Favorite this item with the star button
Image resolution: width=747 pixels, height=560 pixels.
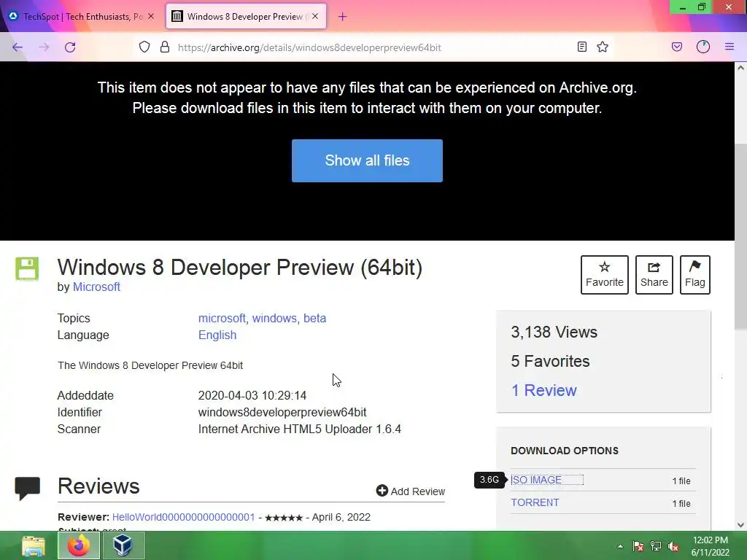(x=605, y=275)
